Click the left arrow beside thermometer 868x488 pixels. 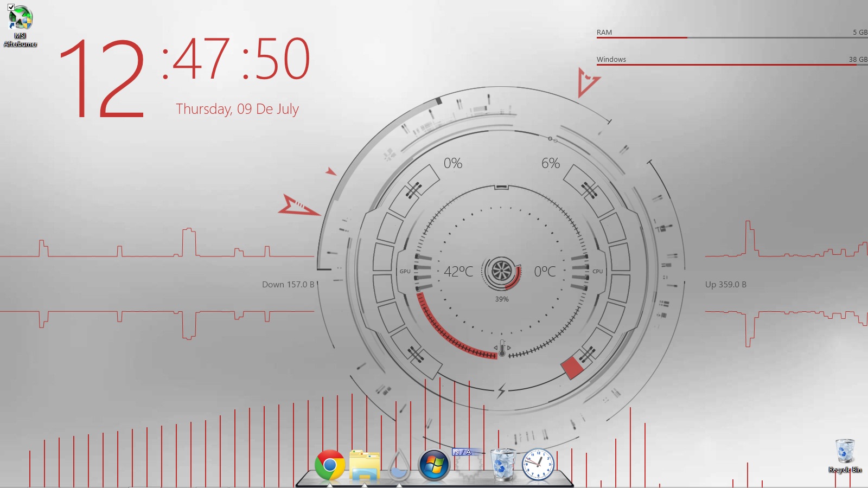click(495, 348)
